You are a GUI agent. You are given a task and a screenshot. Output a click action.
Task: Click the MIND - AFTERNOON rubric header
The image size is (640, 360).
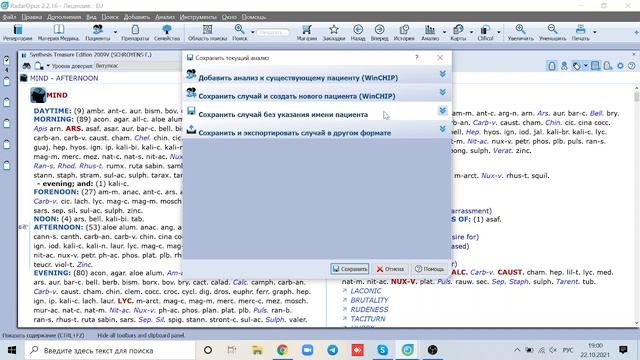64,78
